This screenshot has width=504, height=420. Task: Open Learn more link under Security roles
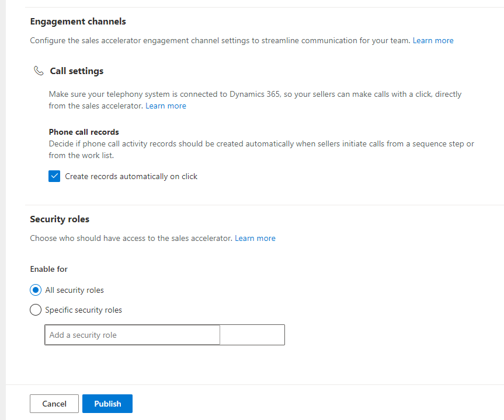[x=255, y=238]
